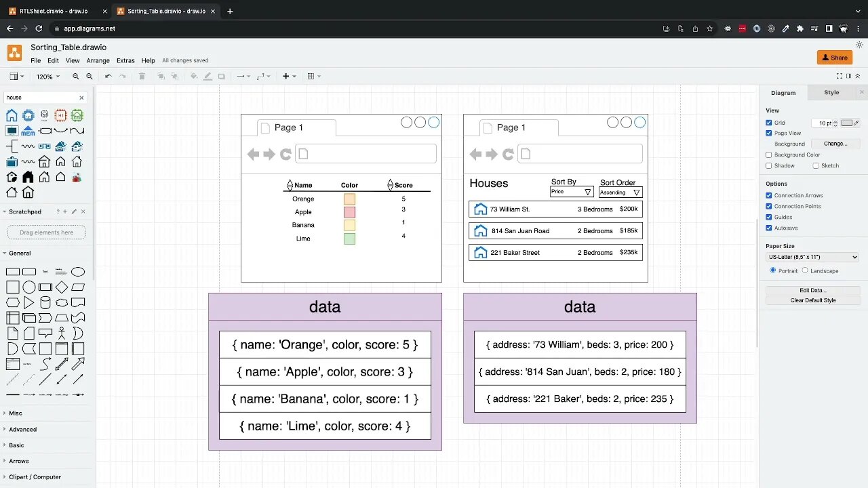Image resolution: width=868 pixels, height=488 pixels.
Task: Open the 120% zoom level dropdown
Action: [47, 77]
